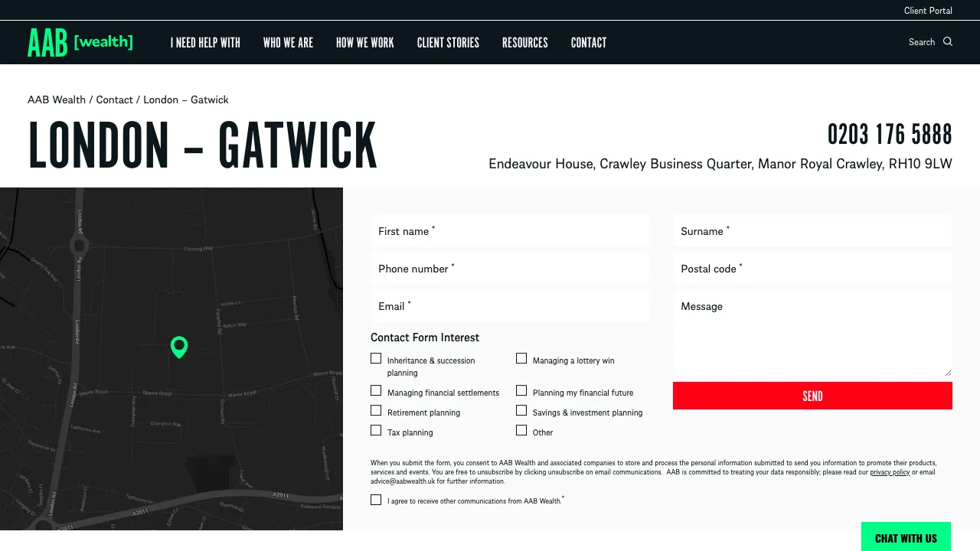Select the Email input field

pos(510,306)
